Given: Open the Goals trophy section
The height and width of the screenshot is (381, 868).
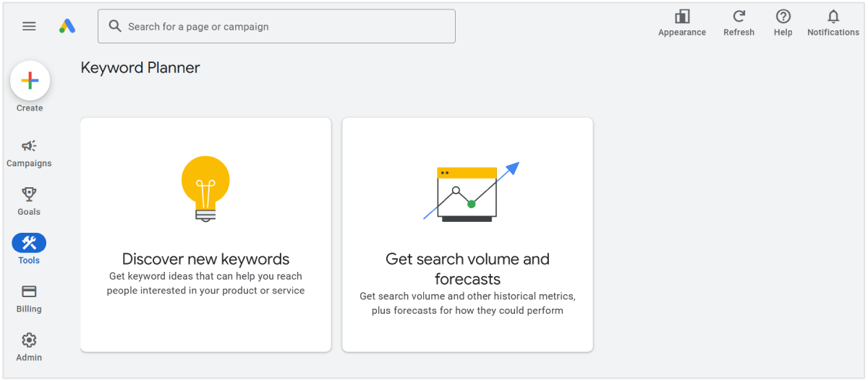Looking at the screenshot, I should click(x=29, y=202).
